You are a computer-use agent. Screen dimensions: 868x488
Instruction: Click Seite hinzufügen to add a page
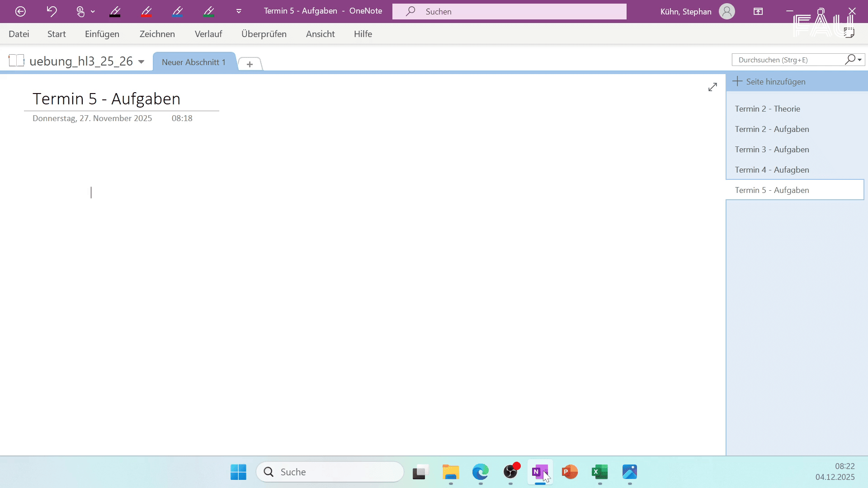(775, 81)
